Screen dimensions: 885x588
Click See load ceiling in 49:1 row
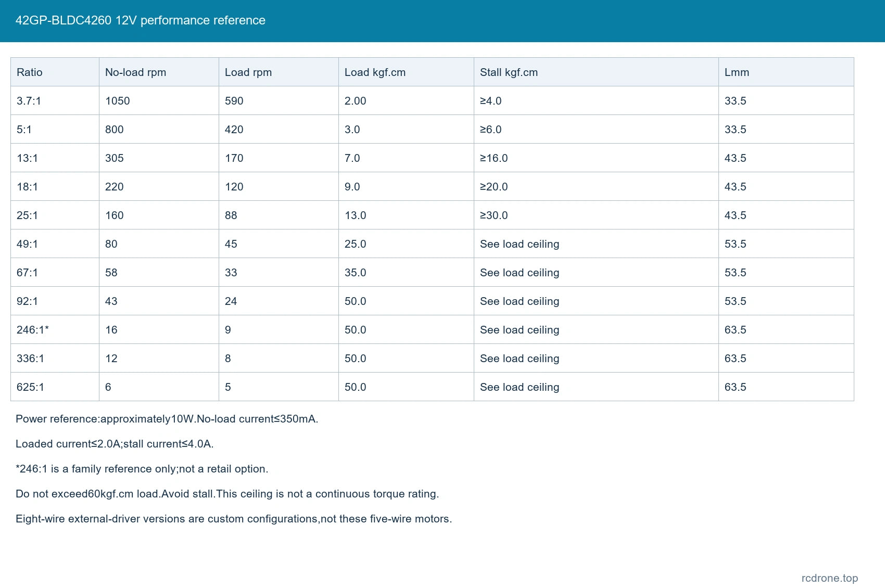(x=520, y=244)
